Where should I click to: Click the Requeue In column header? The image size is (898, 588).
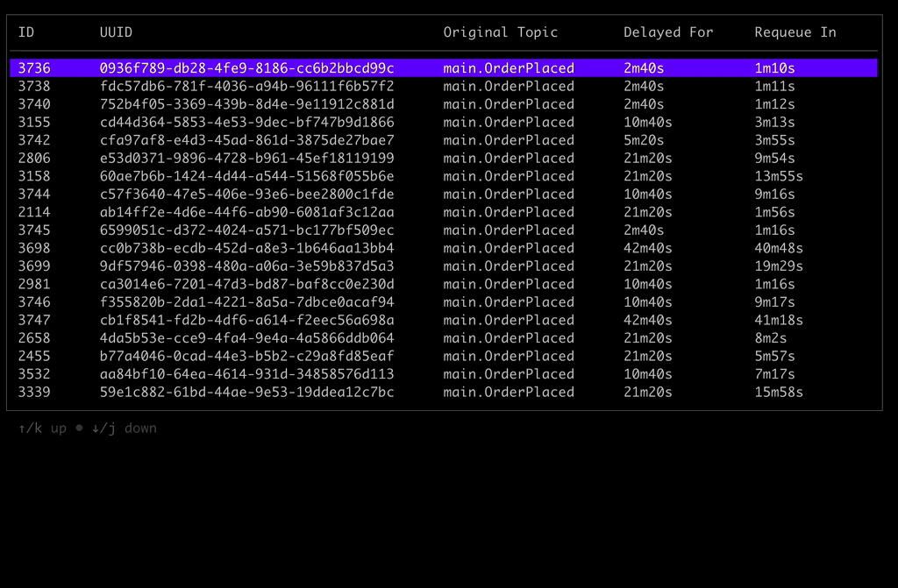795,32
